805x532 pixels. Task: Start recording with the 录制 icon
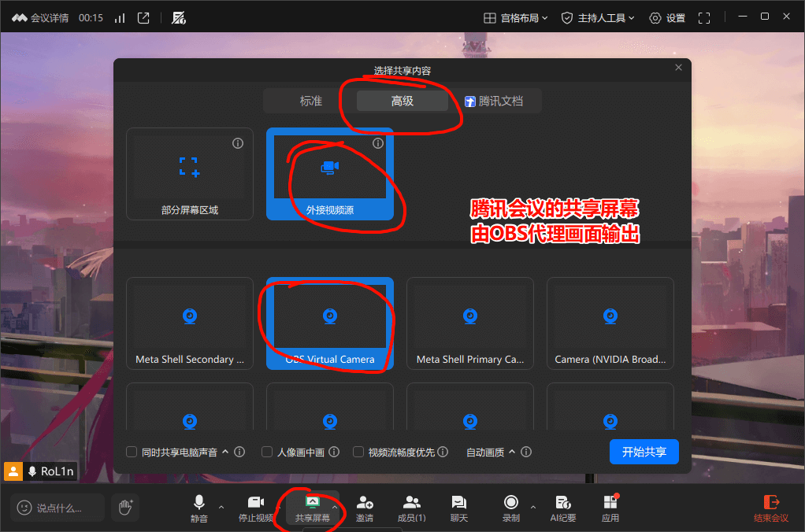pos(511,508)
